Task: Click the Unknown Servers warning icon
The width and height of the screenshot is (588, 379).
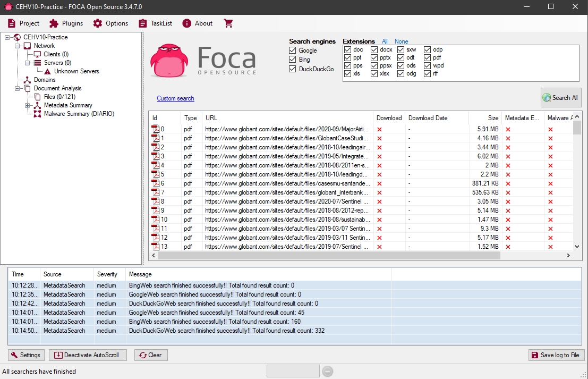Action: tap(48, 71)
